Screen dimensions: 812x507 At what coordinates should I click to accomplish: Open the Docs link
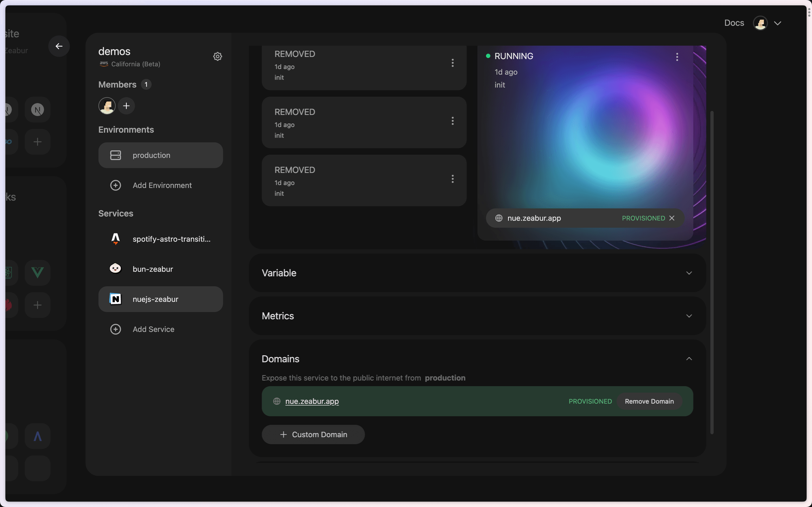[734, 23]
